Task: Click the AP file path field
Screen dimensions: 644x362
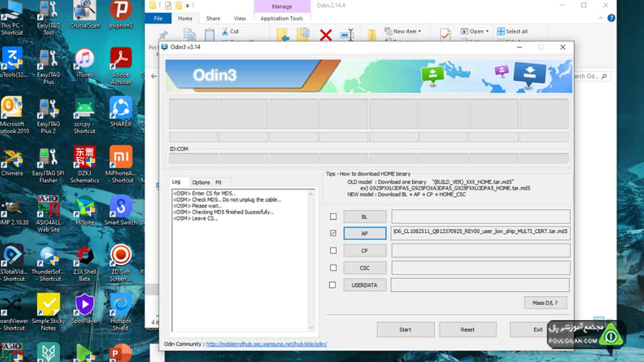Action: point(480,233)
